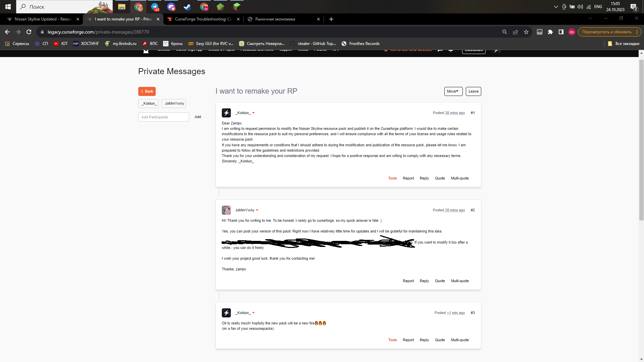
Task: Open a new browser tab
Action: 331,19
